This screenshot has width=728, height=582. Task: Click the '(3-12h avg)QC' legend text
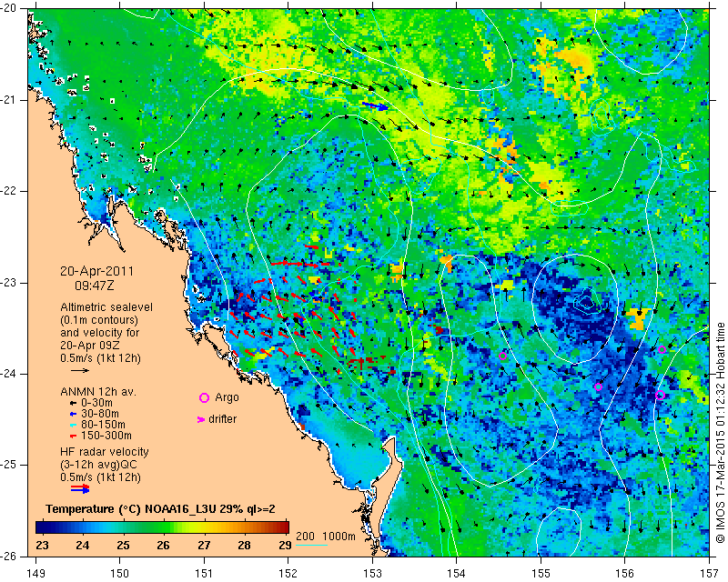pyautogui.click(x=98, y=465)
